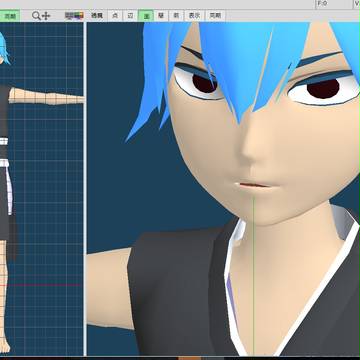Open the 表示 display options

(x=194, y=16)
